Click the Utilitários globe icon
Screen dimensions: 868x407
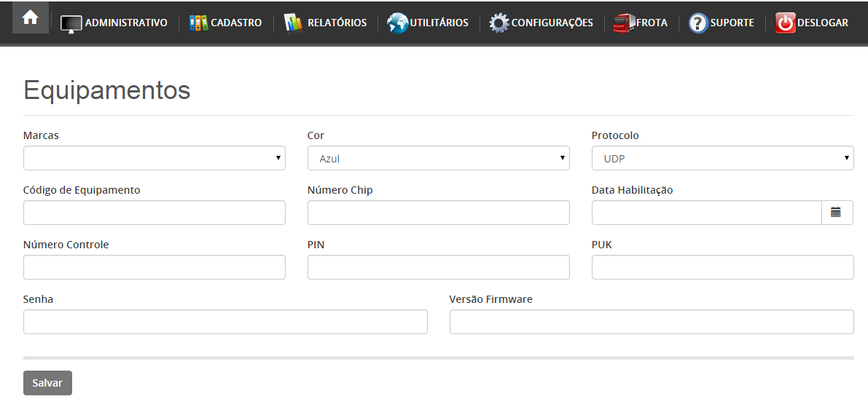click(397, 23)
